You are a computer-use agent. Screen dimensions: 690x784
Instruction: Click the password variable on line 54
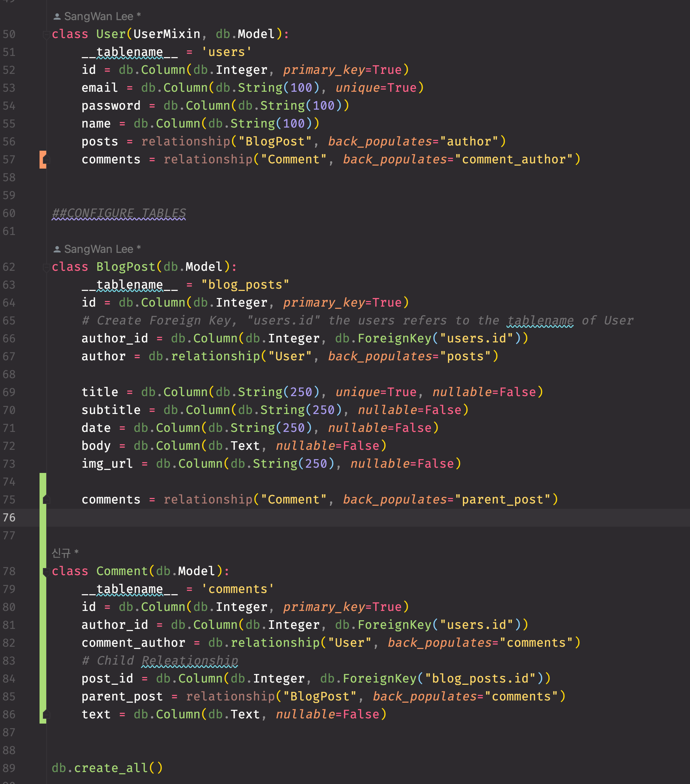coord(111,106)
